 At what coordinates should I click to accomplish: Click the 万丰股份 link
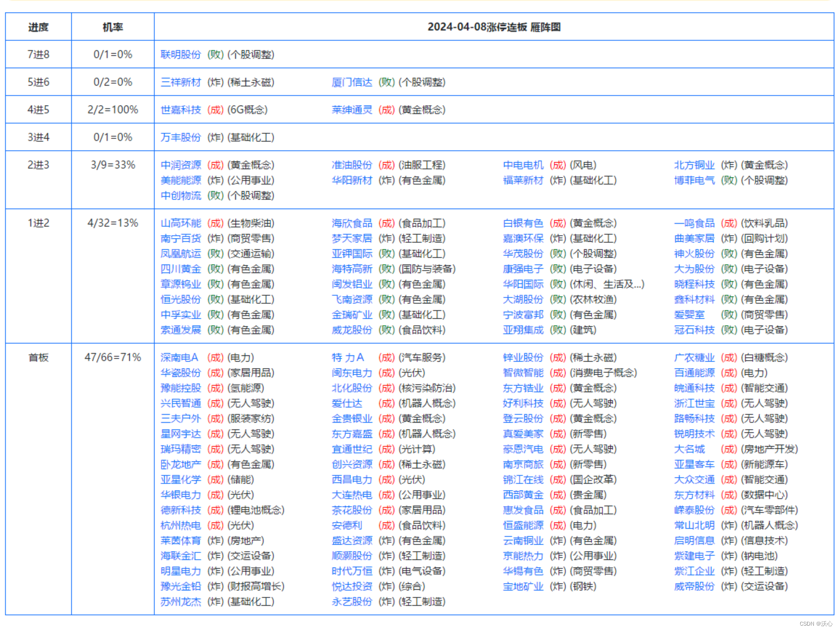tap(181, 138)
